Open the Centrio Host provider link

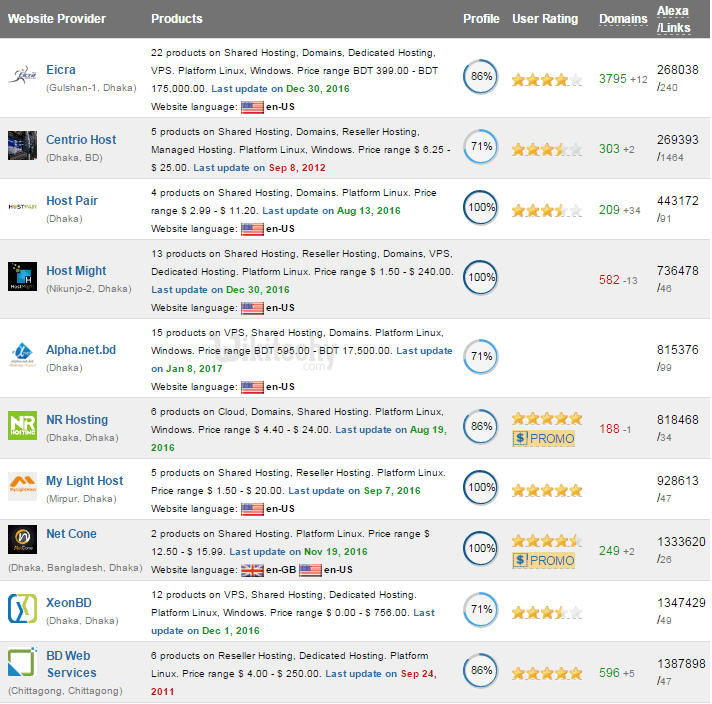tap(81, 139)
